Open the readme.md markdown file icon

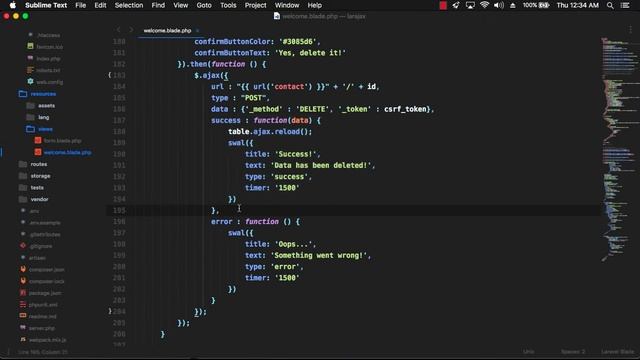click(23, 316)
